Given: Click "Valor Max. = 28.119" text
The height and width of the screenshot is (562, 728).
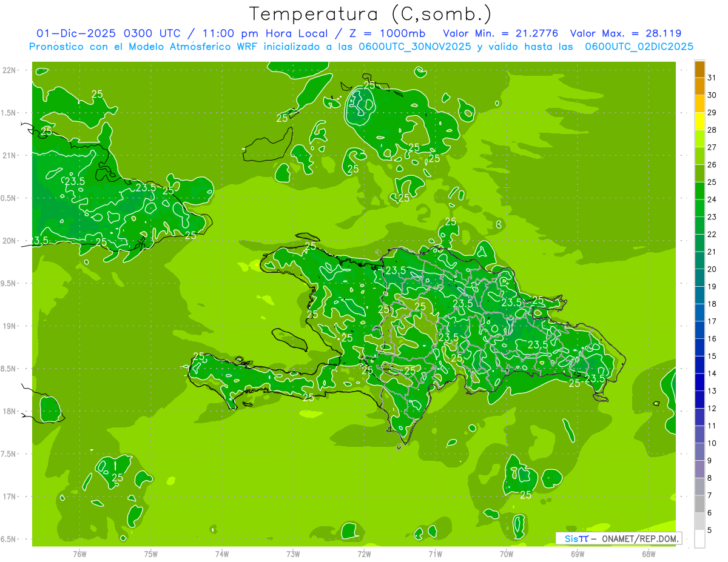Looking at the screenshot, I should (x=626, y=33).
